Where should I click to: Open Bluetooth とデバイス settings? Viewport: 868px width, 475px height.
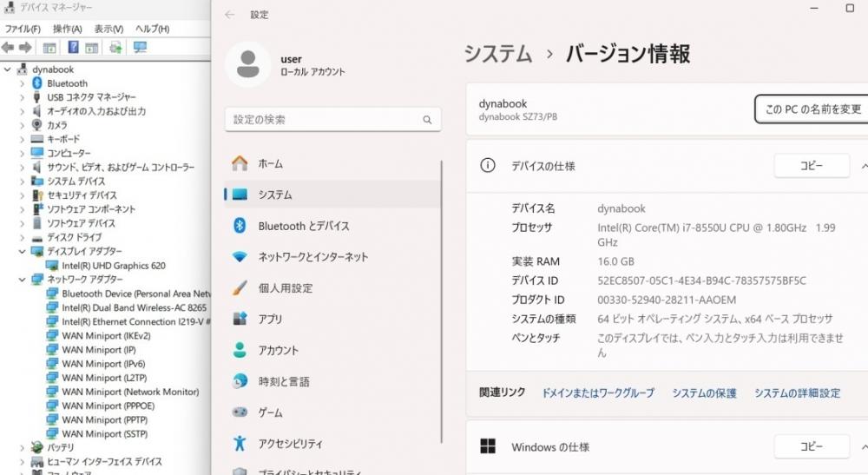point(332,226)
